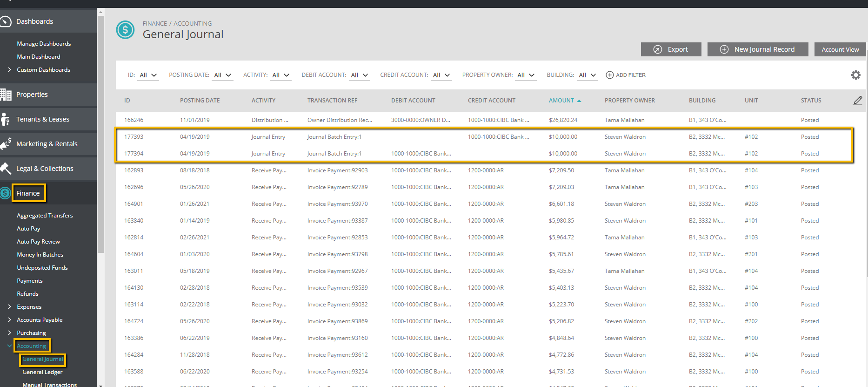
Task: Click amount $5,785.61 cell
Action: tap(561, 254)
